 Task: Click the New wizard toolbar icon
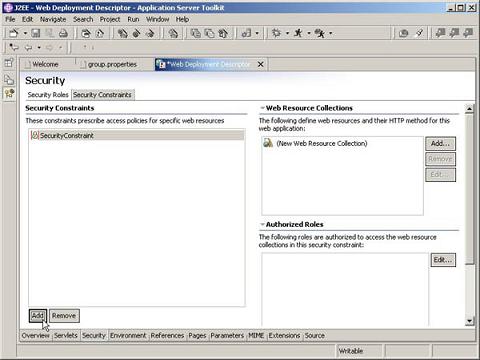(x=14, y=33)
